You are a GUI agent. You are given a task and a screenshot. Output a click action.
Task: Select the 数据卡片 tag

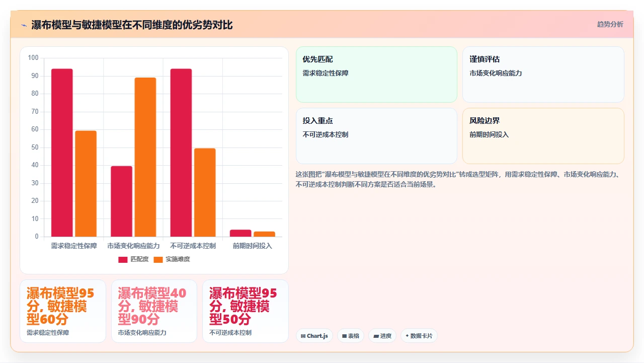point(419,336)
